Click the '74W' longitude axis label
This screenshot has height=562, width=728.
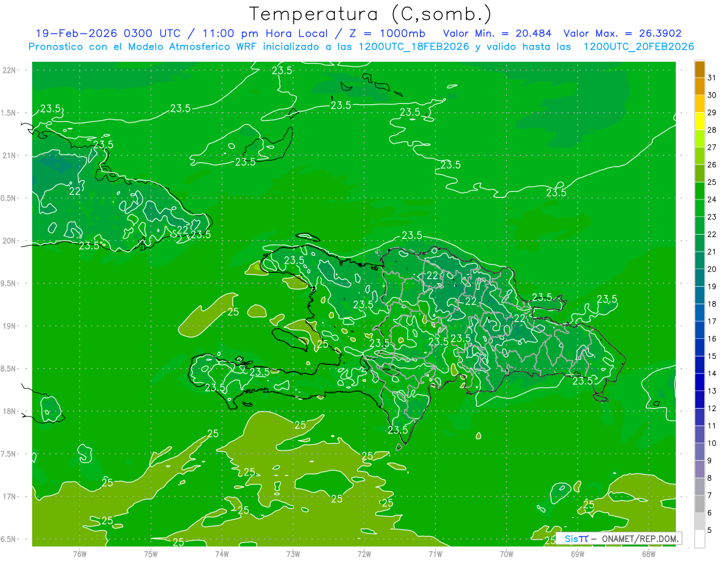tap(222, 554)
